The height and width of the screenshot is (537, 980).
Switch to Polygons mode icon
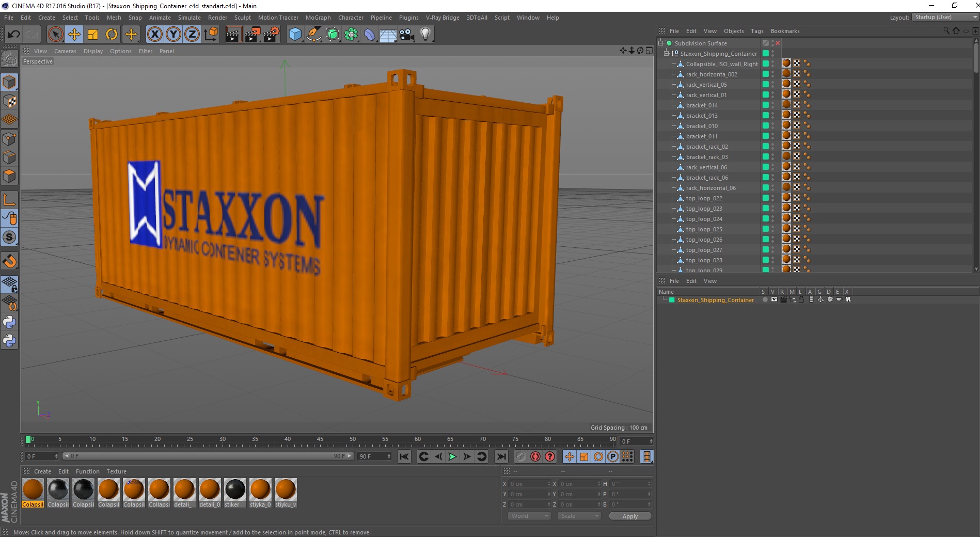(x=9, y=176)
